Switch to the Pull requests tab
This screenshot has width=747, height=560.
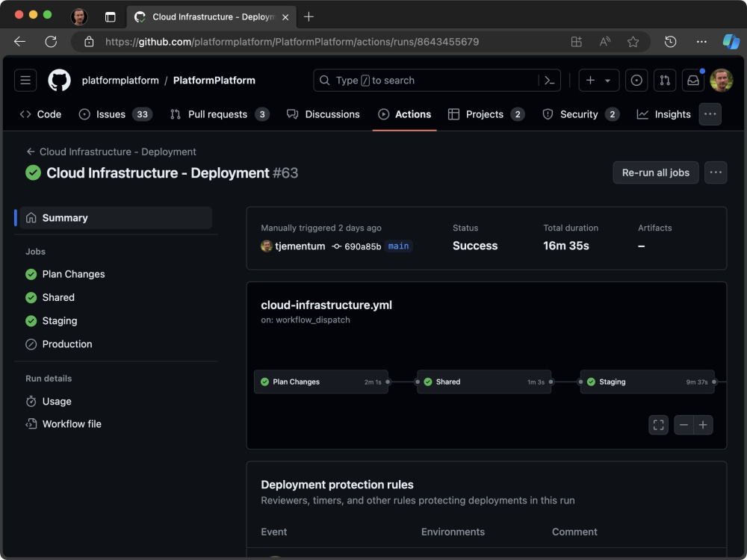(220, 114)
